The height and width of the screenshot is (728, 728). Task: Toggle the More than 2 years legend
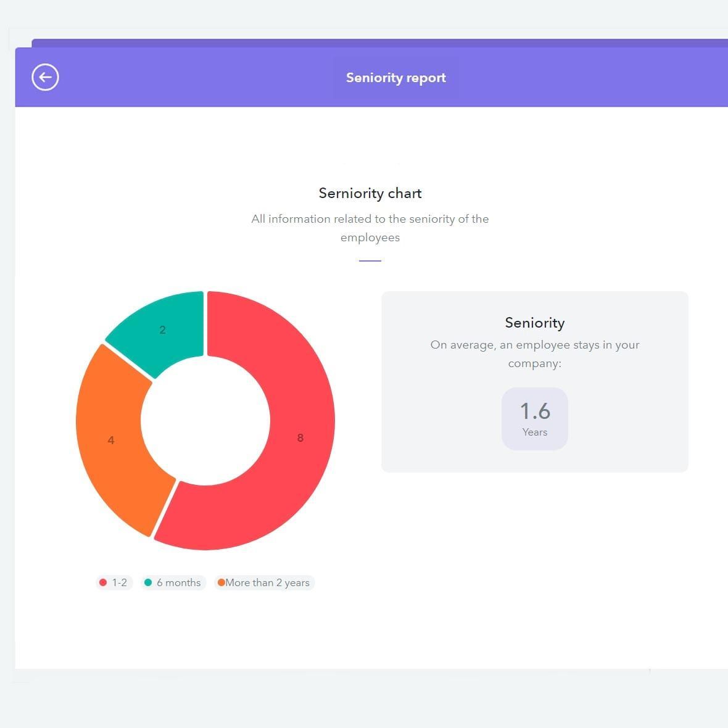pos(264,582)
